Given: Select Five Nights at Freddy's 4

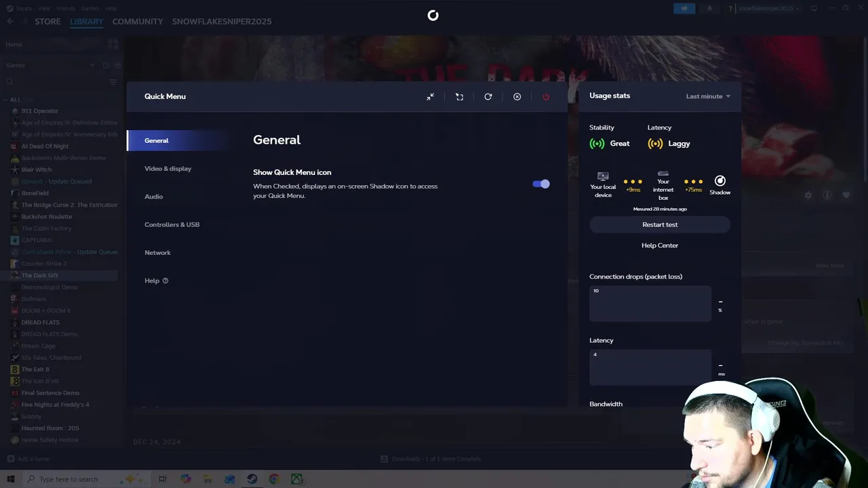Looking at the screenshot, I should click(x=56, y=405).
